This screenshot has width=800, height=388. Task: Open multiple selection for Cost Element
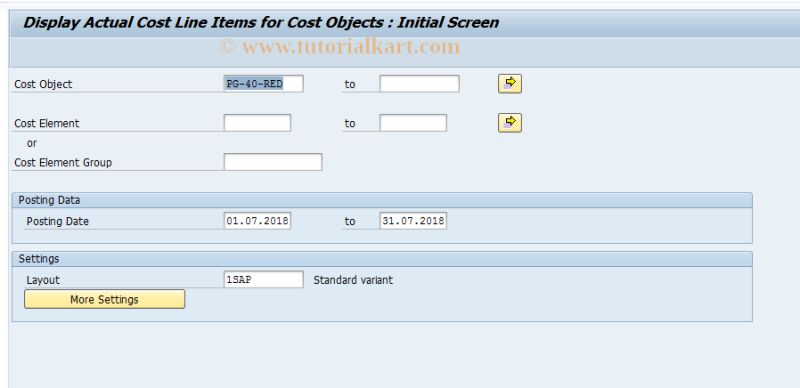point(510,123)
